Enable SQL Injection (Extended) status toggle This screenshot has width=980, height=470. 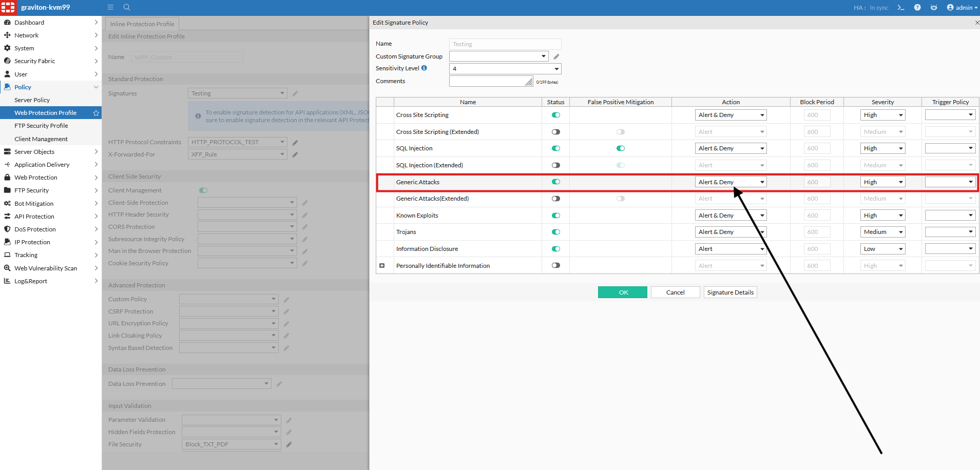pyautogui.click(x=556, y=165)
